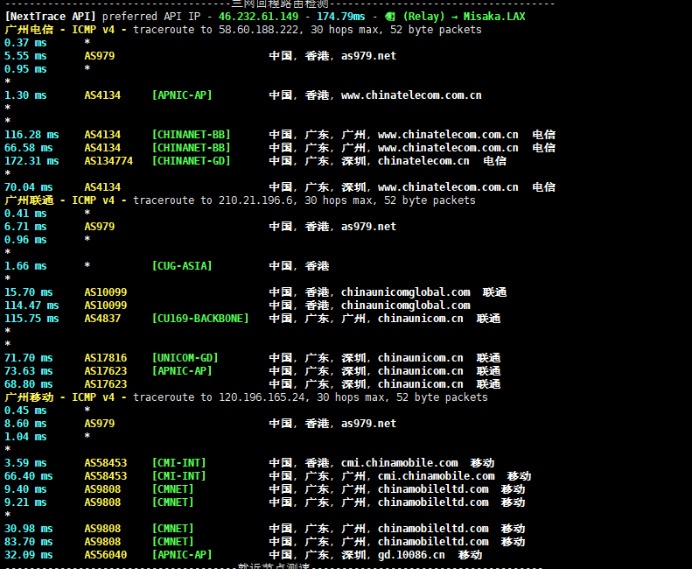Click the [CU169-BACKBONE] network tag
693x569 pixels.
pyautogui.click(x=200, y=318)
